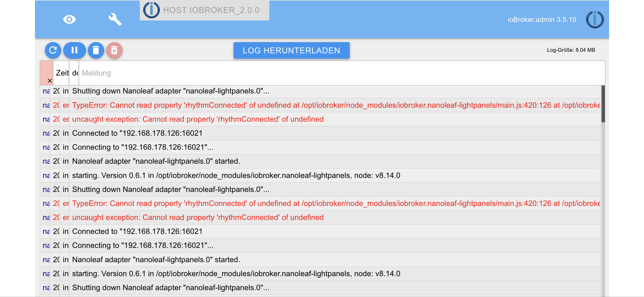Screen dimensions: 644x297
Task: Select second 'uncaught exception' error row
Action: coord(320,217)
